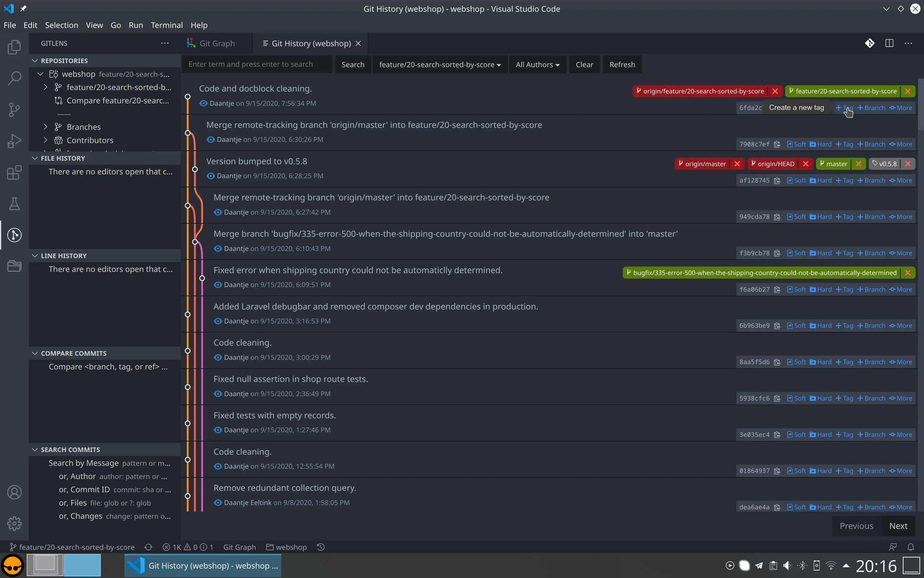Viewport: 924px width, 578px height.
Task: Open the Explorer view in activity bar
Action: [x=14, y=47]
